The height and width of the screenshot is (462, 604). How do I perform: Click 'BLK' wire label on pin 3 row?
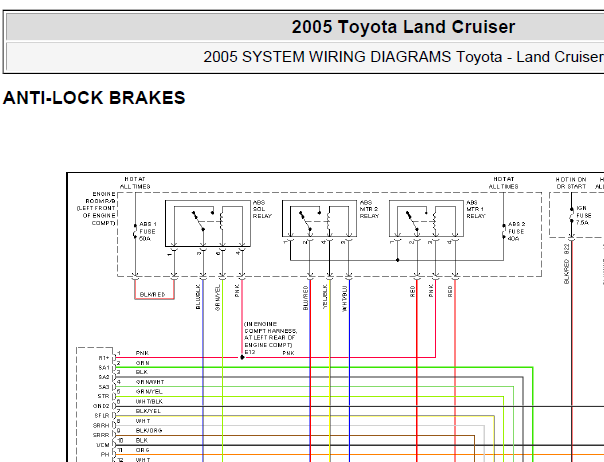tap(142, 372)
